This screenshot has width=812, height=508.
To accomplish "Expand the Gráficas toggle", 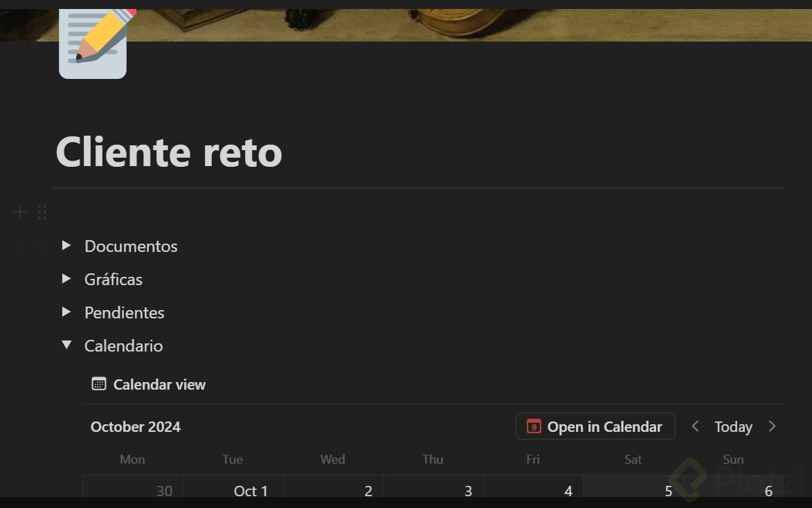I will (x=66, y=278).
